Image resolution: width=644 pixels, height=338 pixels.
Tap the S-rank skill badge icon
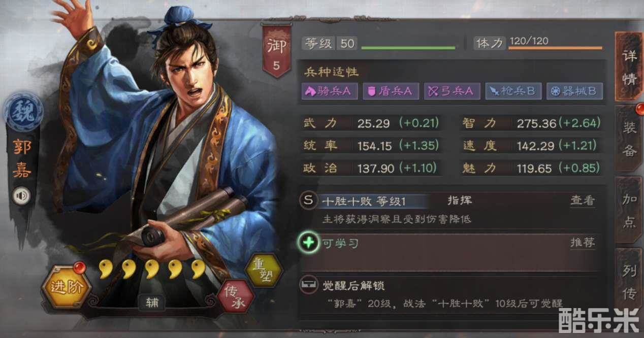tap(308, 200)
